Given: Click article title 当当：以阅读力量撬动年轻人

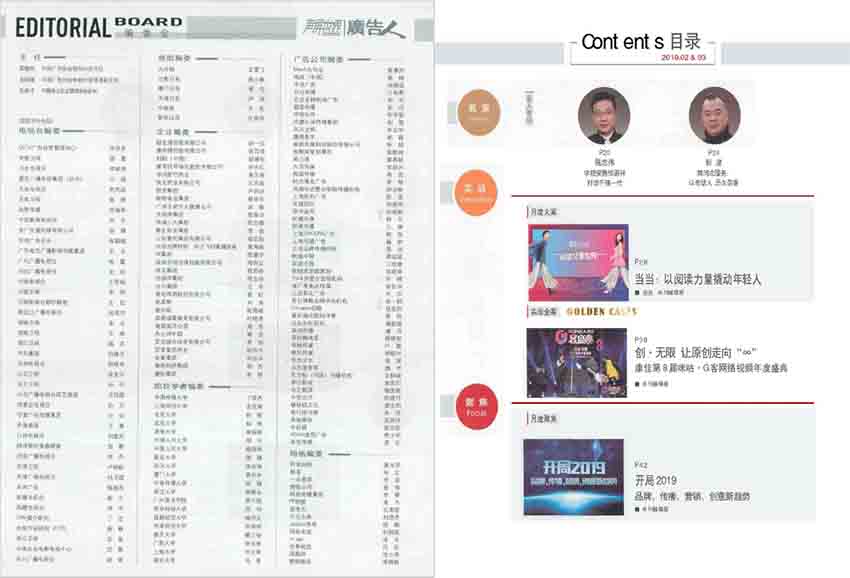Looking at the screenshot, I should click(697, 280).
